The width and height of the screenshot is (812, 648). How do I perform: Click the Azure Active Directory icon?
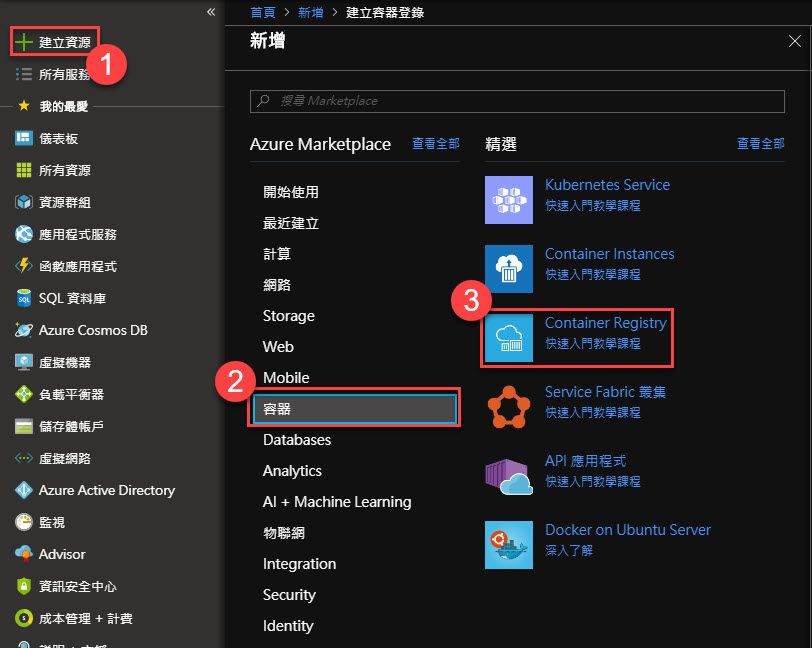point(24,490)
